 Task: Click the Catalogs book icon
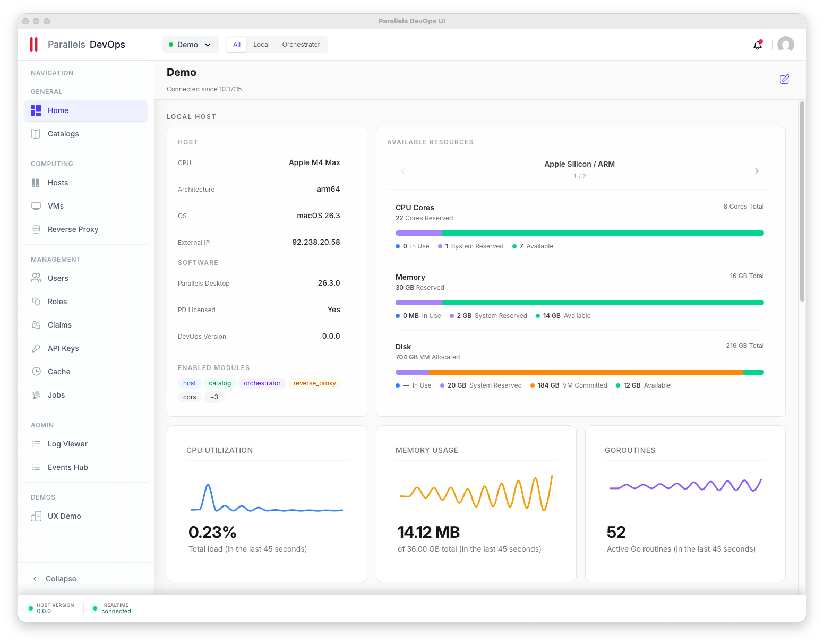click(36, 134)
